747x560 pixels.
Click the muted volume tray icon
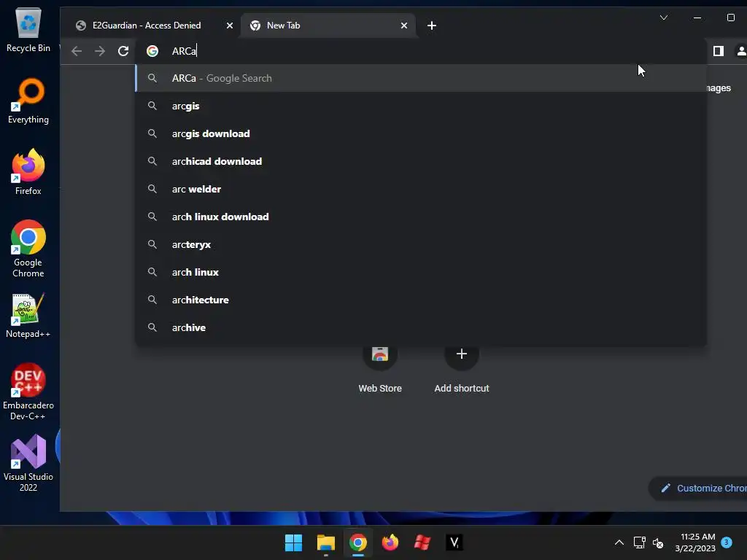coord(658,542)
